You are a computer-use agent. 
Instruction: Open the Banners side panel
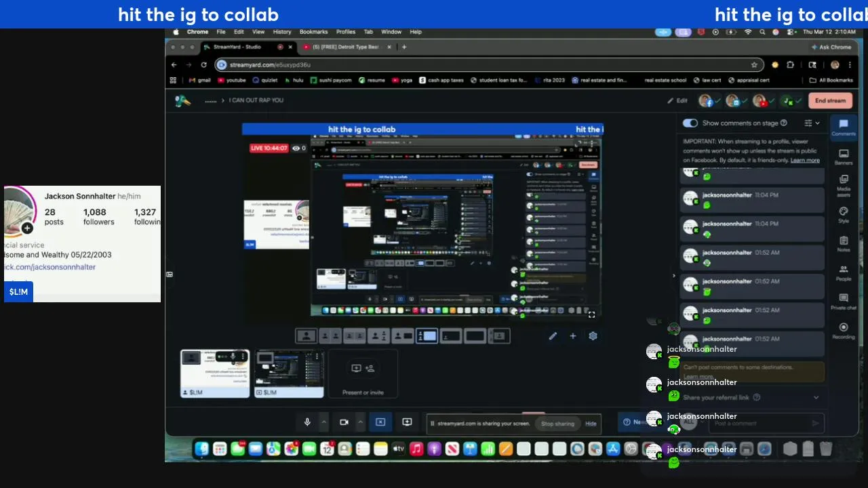844,157
